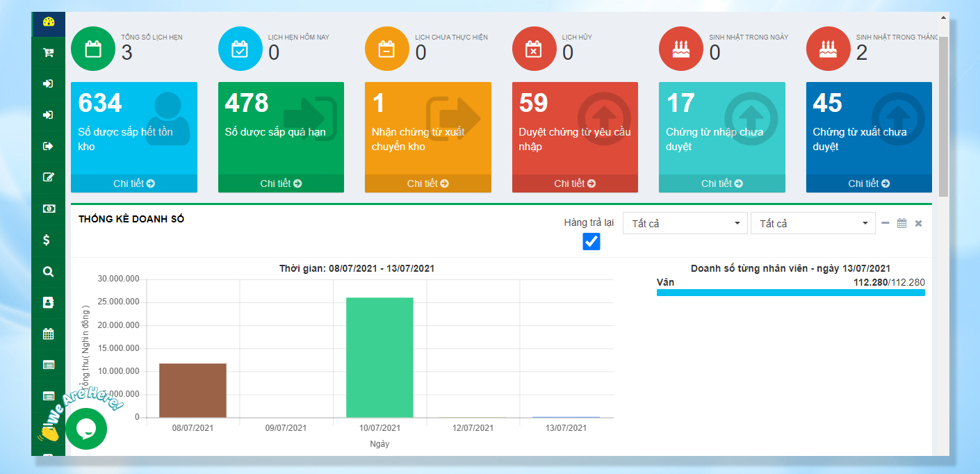Select the address book sidebar icon
The width and height of the screenshot is (980, 474).
[x=48, y=302]
